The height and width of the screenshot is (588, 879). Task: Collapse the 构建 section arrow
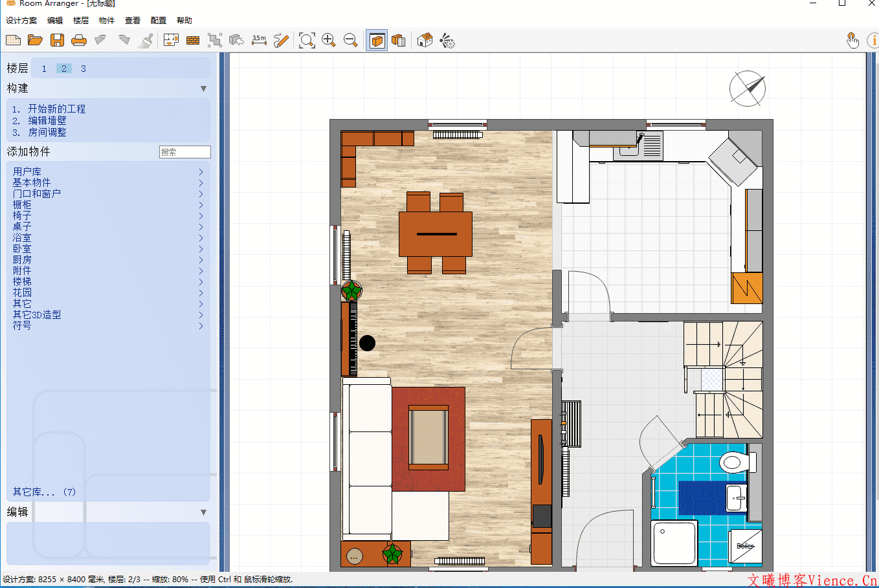click(x=203, y=89)
